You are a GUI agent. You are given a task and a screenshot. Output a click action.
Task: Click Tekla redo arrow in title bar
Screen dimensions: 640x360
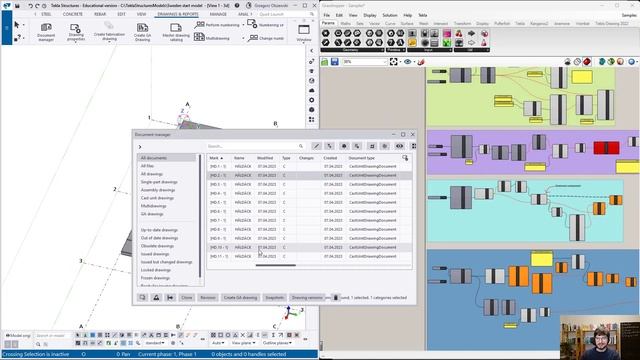(37, 6)
